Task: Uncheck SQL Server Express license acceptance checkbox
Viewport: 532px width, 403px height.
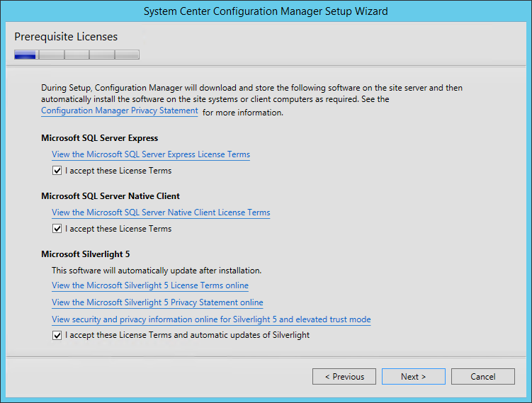Action: [x=57, y=170]
